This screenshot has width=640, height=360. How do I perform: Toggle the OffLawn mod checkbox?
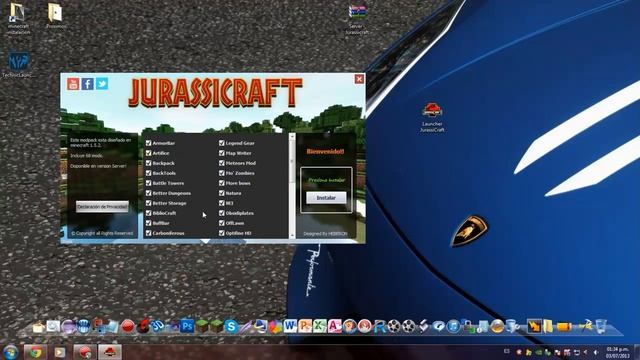222,223
